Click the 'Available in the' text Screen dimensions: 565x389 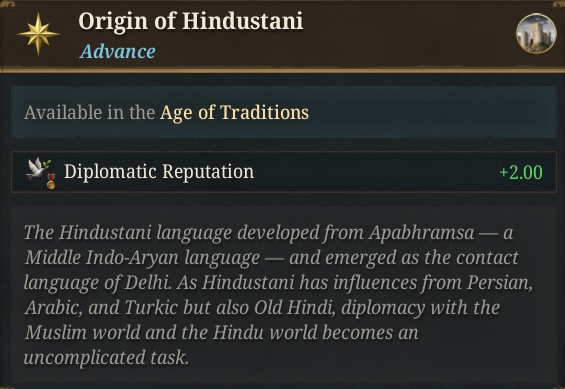(89, 112)
